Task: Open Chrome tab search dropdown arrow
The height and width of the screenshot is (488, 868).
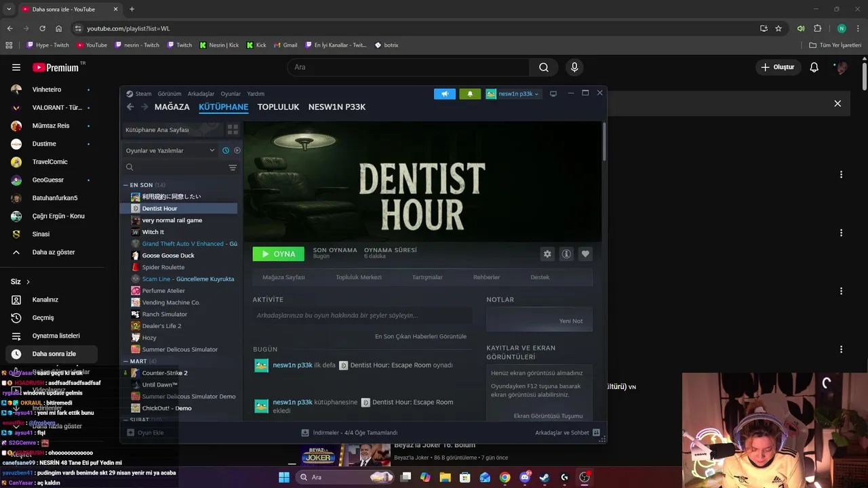Action: coord(9,9)
